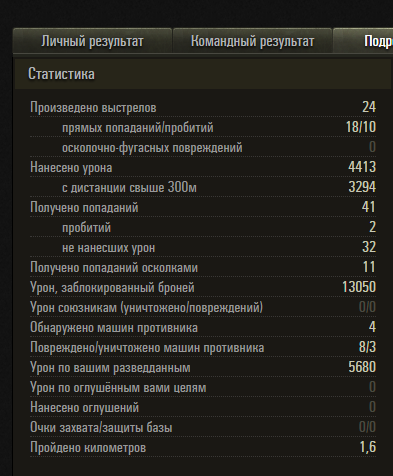This screenshot has width=393, height=476.
Task: Select Урон, заблокированный броней label
Action: [112, 288]
